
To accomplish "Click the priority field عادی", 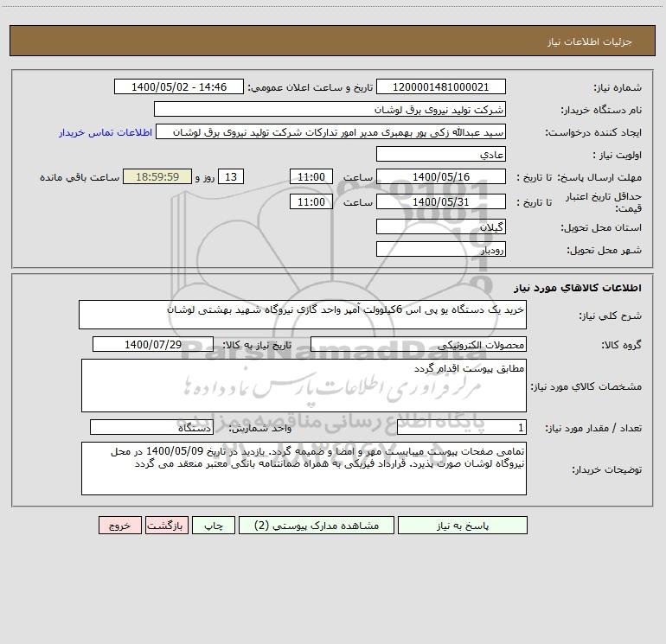I will tap(441, 154).
